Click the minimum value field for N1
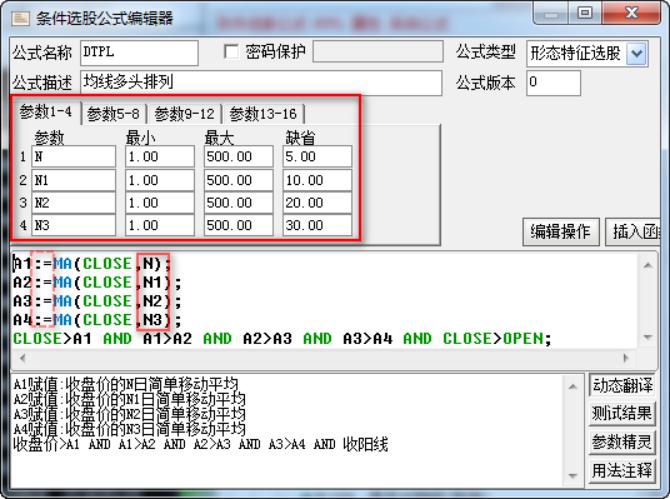670x499 pixels. click(160, 180)
